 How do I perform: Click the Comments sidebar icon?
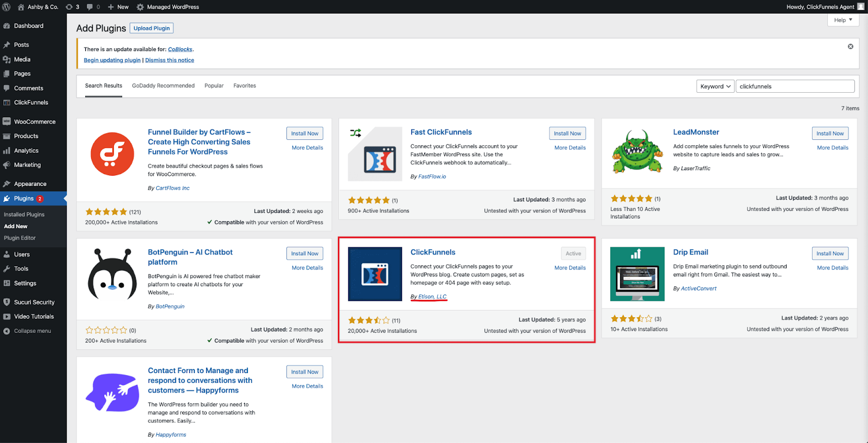click(7, 88)
